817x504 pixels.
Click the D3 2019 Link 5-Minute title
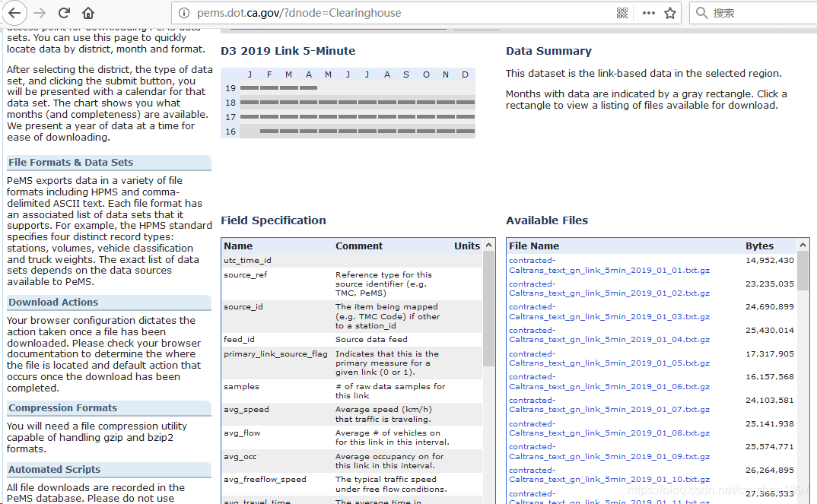tap(288, 51)
